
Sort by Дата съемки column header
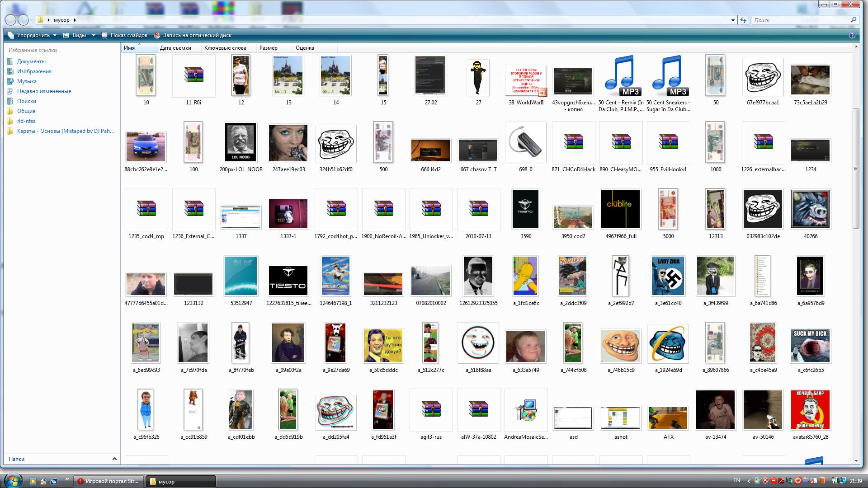click(179, 48)
